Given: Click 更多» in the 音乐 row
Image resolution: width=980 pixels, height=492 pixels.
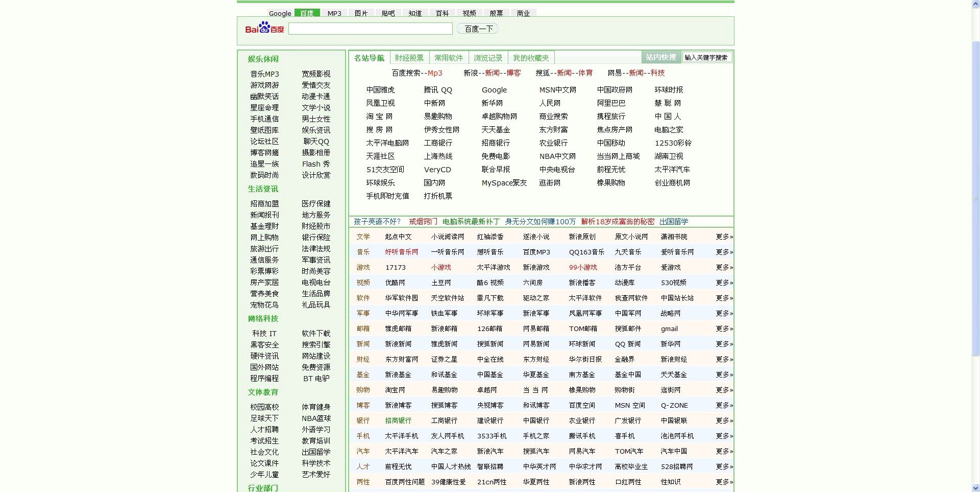Looking at the screenshot, I should tap(724, 252).
